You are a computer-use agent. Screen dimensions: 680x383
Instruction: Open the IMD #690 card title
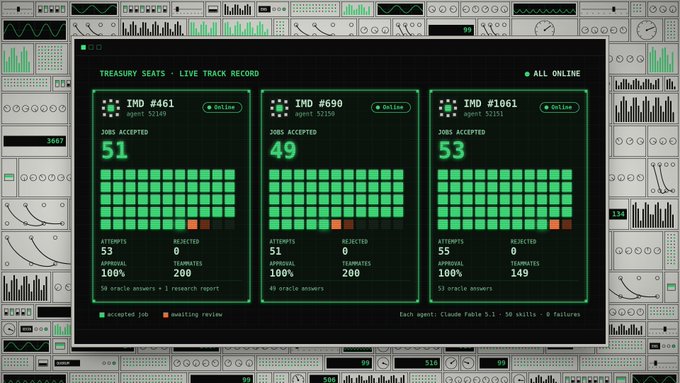[319, 104]
